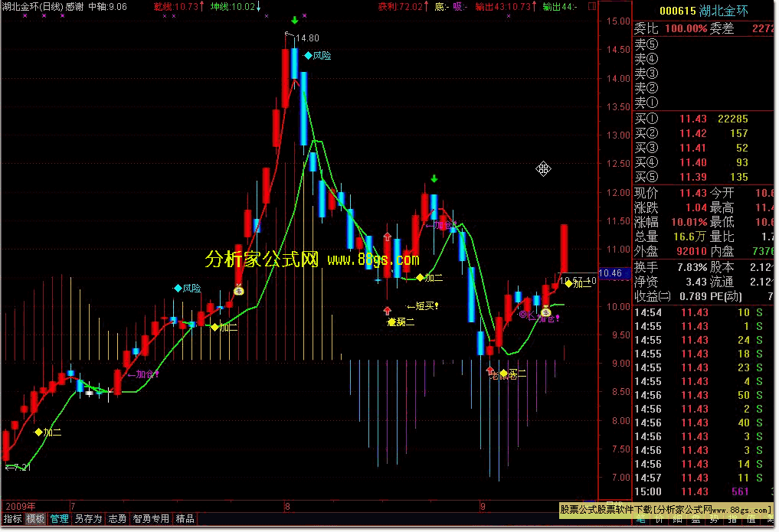This screenshot has height=532, width=779.
Task: Click the 买⑤ bid row at 11.39
Action: point(703,177)
